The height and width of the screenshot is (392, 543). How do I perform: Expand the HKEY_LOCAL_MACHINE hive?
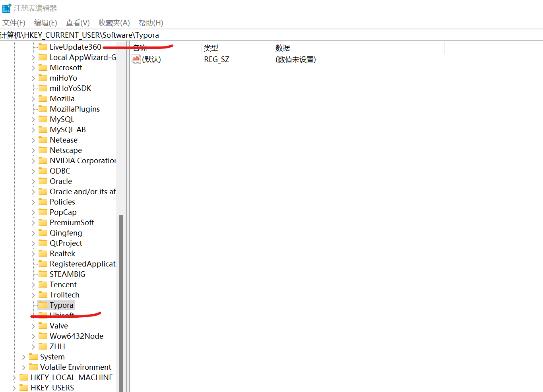[x=14, y=377]
